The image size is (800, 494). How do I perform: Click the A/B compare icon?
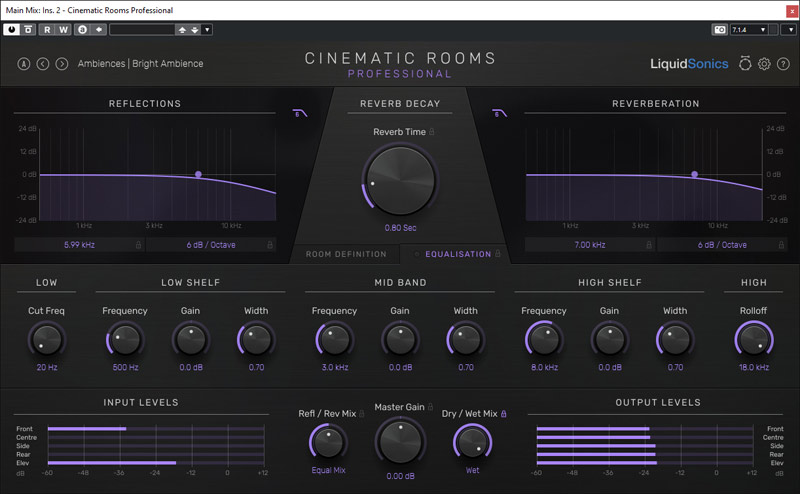tap(24, 64)
